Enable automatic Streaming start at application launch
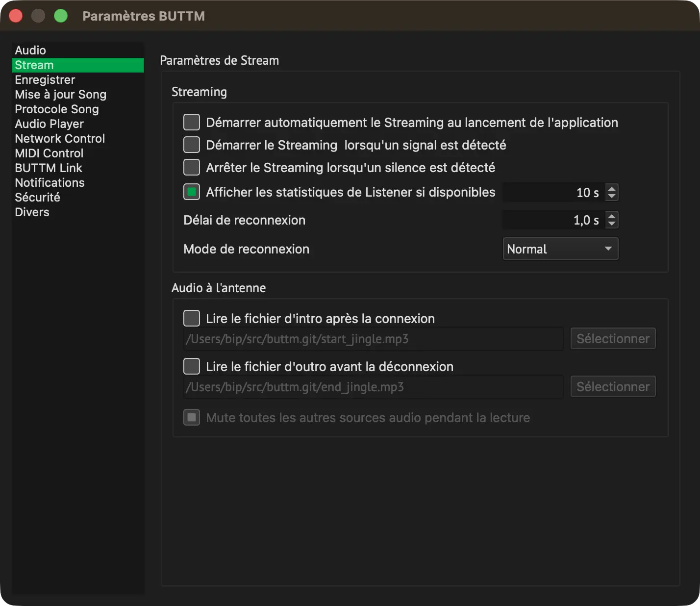 click(192, 122)
